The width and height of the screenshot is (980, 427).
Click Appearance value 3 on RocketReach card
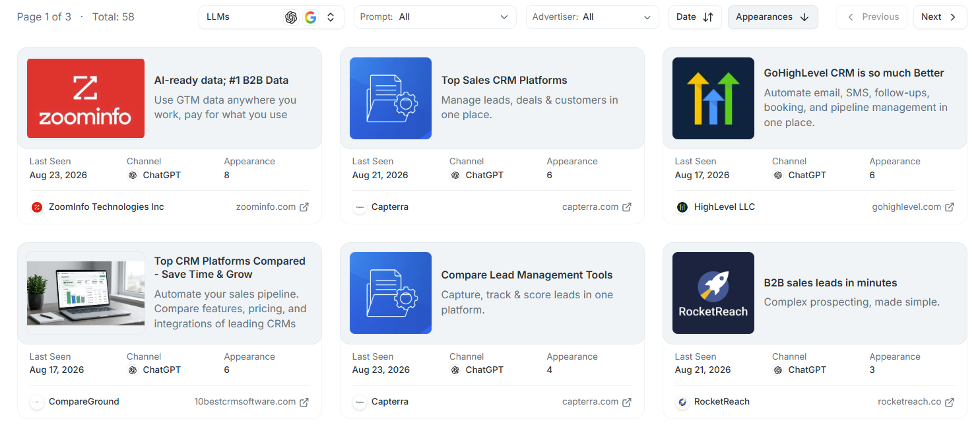(x=872, y=370)
